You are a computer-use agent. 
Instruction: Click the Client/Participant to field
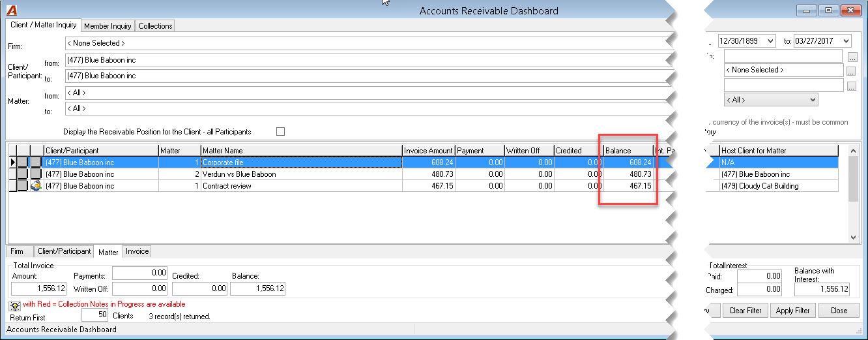pos(367,76)
